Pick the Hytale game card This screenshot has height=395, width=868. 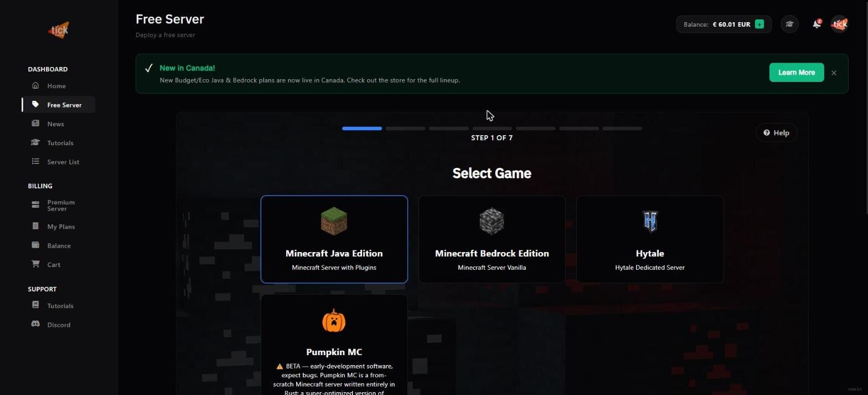point(650,239)
